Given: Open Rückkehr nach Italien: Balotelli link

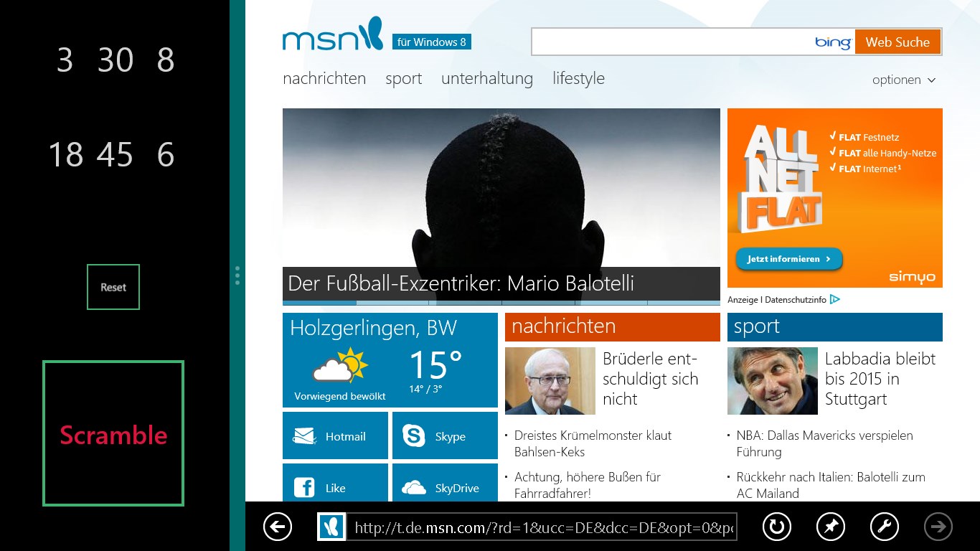Looking at the screenshot, I should coord(831,485).
